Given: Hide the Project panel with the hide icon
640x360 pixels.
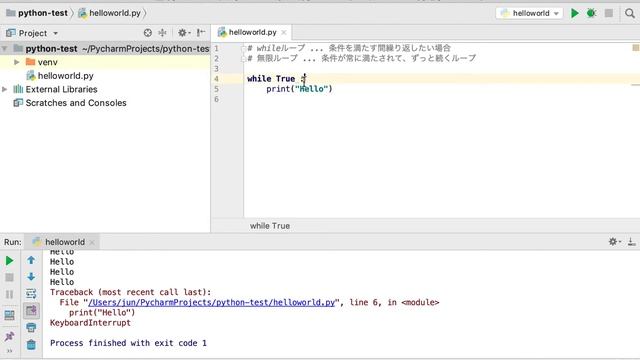Looking at the screenshot, I should (x=201, y=33).
